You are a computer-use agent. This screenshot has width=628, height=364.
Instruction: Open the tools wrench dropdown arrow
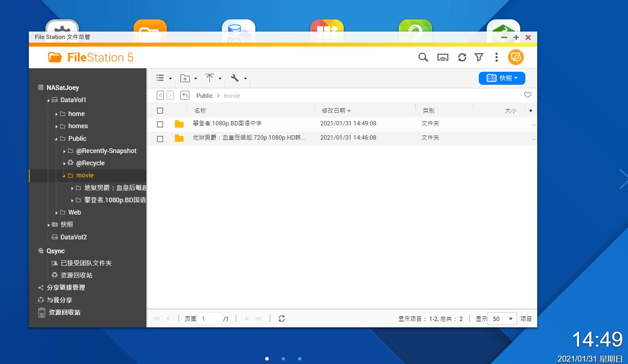tap(245, 78)
